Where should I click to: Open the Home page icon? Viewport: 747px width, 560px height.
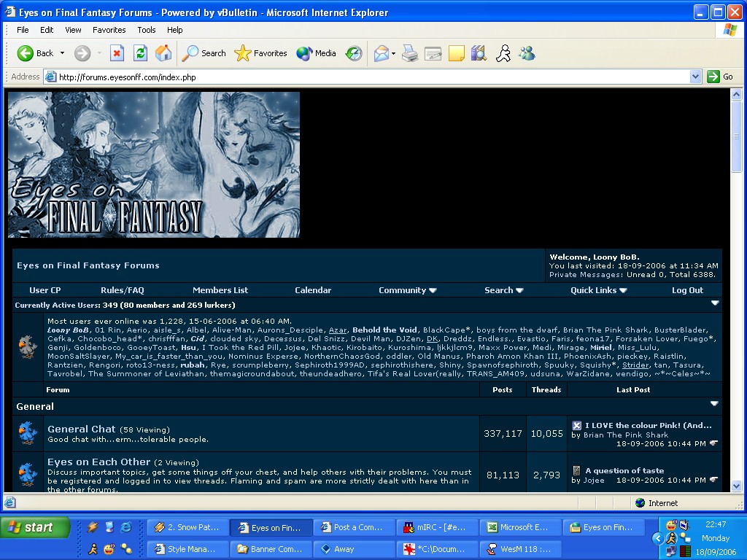click(x=163, y=53)
